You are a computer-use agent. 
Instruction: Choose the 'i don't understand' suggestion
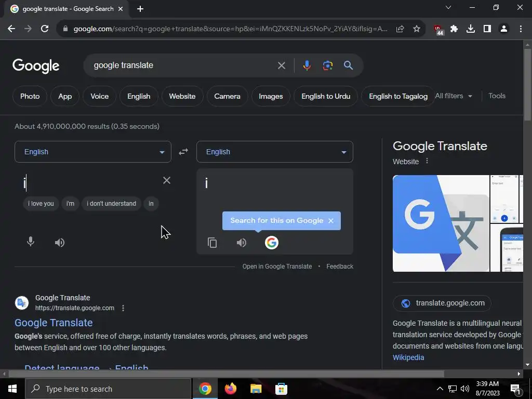click(x=111, y=204)
